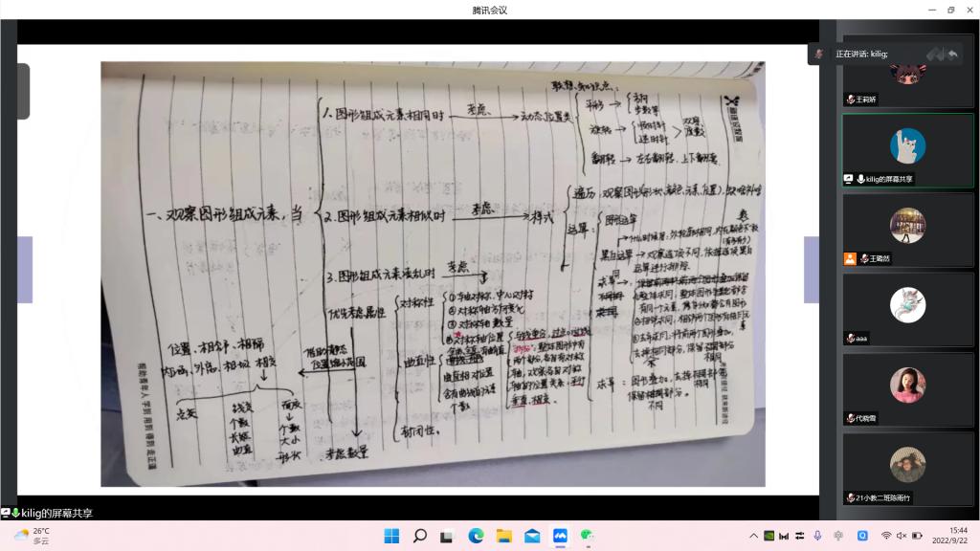Open taskbar Search magnifier
The image size is (980, 551).
(419, 536)
